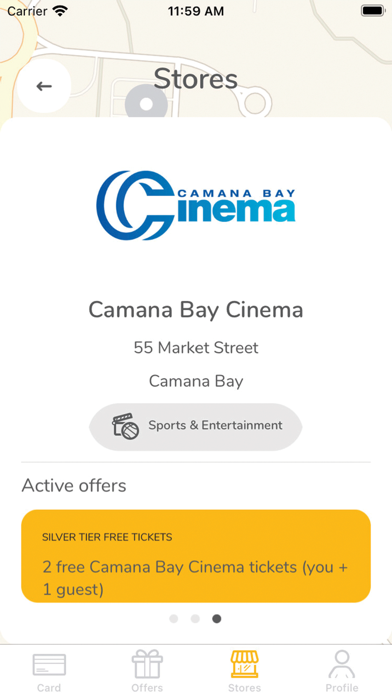Screen dimensions: 392x696
Task: Open the Offers gift icon
Action: 147,664
